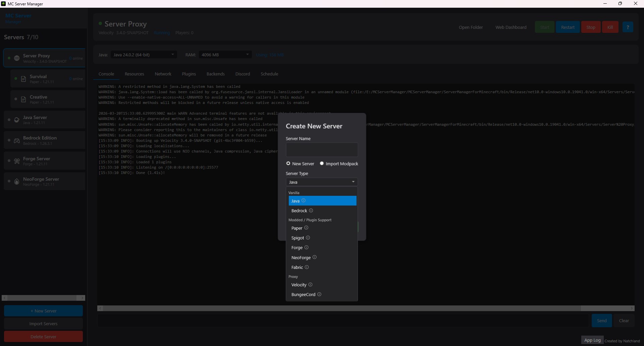Click the info icon next to Java option
The width and height of the screenshot is (644, 346).
point(304,200)
